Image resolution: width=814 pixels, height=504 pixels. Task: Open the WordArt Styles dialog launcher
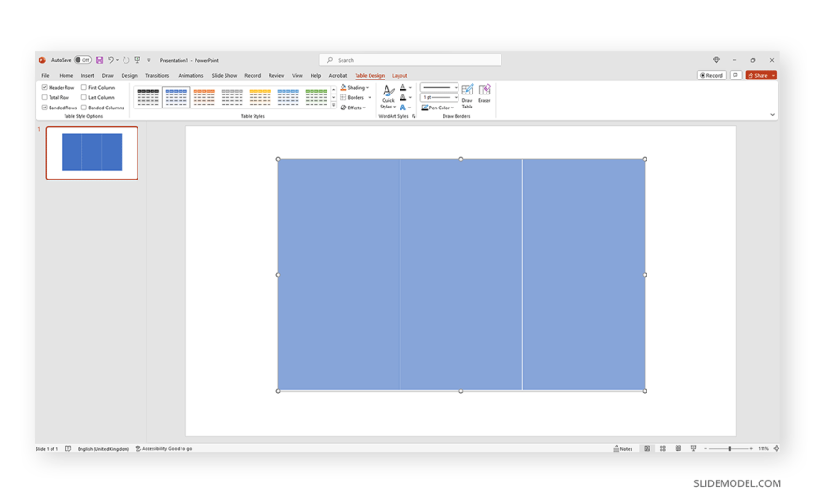coord(414,116)
